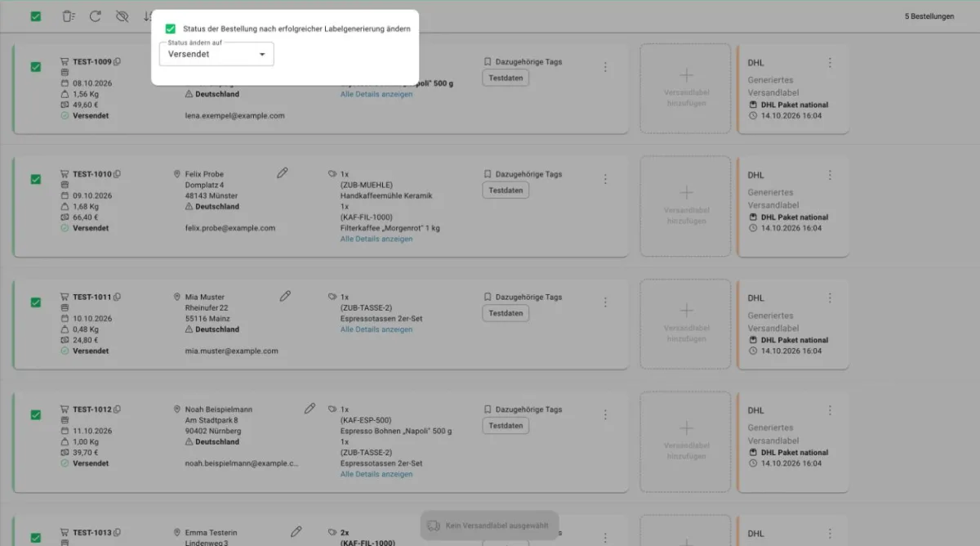The height and width of the screenshot is (546, 980).
Task: Deselect order TEST-1010 checkbox
Action: pos(36,179)
